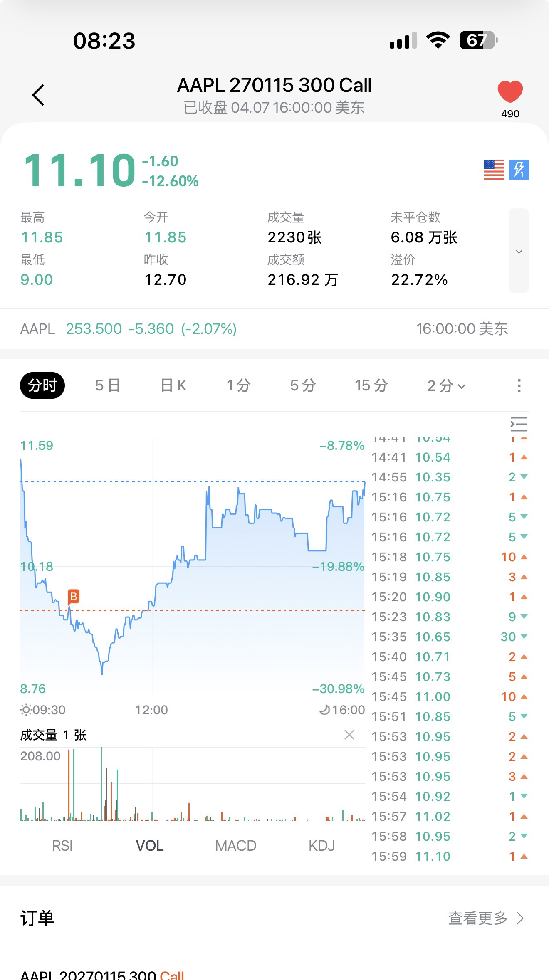Select the 分时 chart tab

point(42,385)
